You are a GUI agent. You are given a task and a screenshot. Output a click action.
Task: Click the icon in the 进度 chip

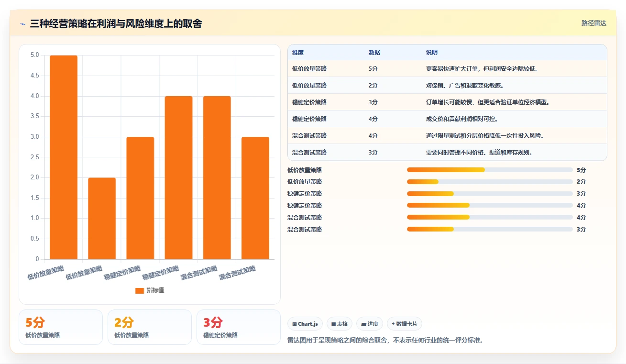point(363,324)
